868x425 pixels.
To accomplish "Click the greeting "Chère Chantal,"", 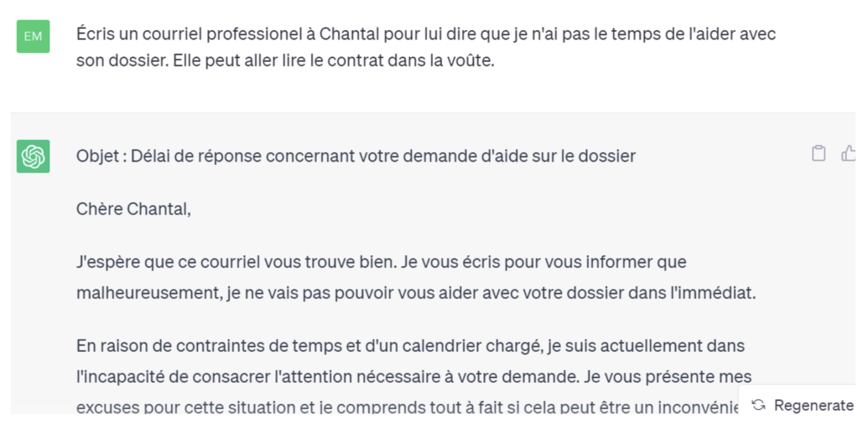I will pyautogui.click(x=133, y=209).
